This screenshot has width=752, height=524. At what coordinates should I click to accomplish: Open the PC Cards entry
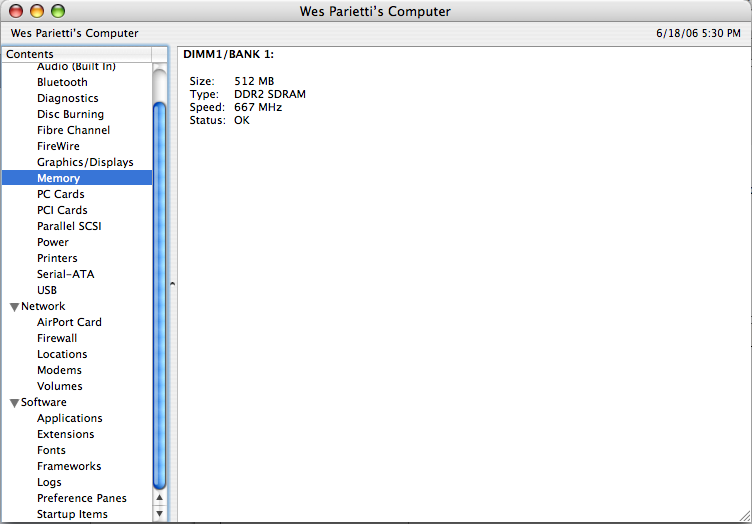[60, 194]
